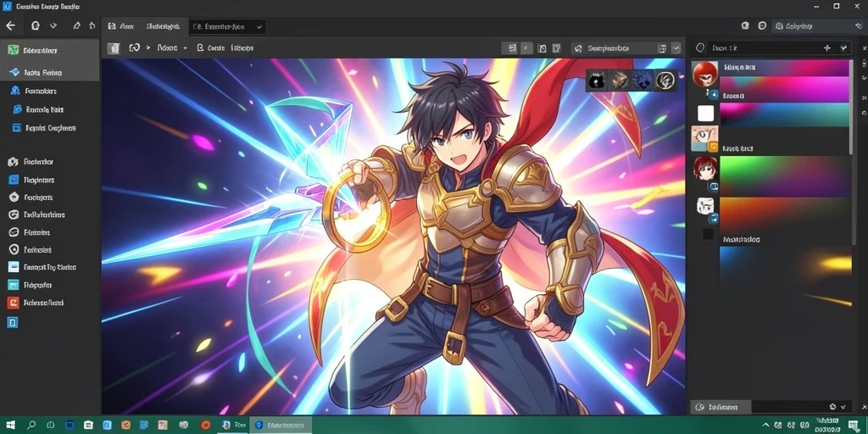Screen dimensions: 868x434
Task: Select the face sketch thumbnail in the right panel
Action: click(x=704, y=138)
